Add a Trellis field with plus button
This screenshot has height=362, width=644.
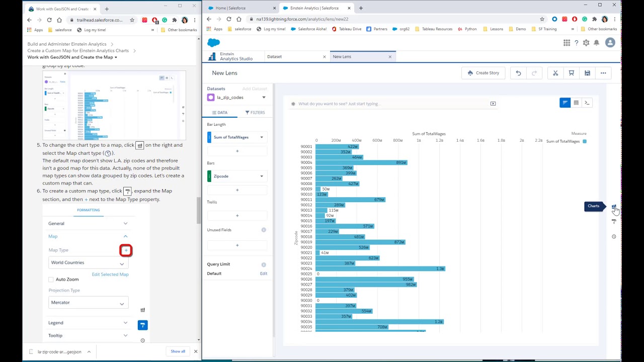(237, 216)
